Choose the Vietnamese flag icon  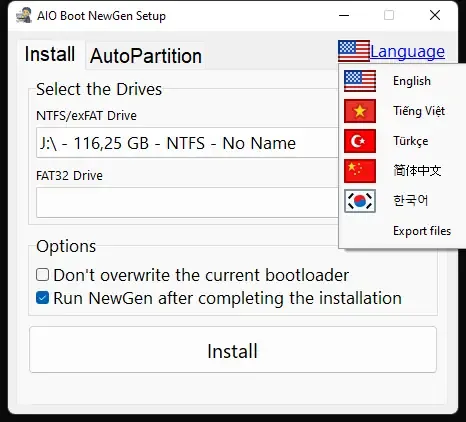(x=360, y=111)
